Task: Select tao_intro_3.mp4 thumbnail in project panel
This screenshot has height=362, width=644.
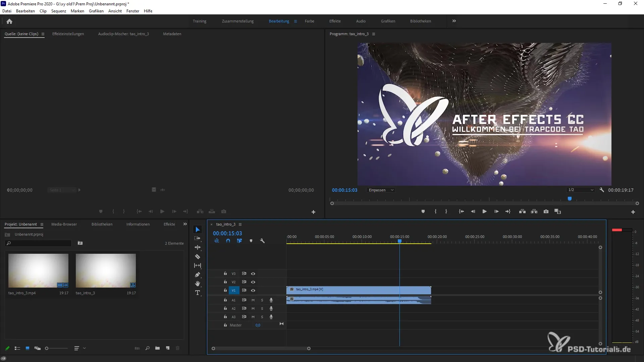Action: 38,270
